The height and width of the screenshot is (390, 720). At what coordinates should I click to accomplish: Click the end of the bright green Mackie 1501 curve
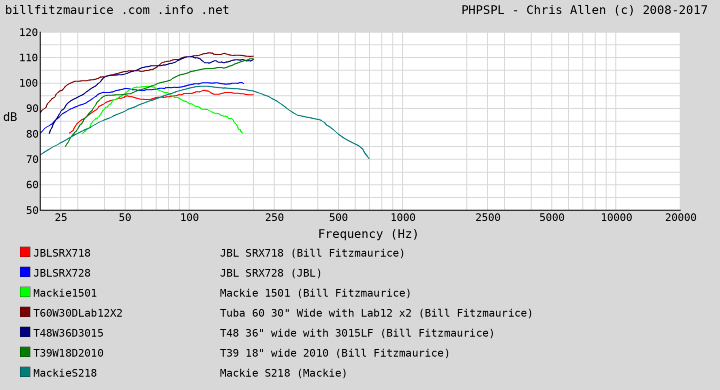(x=242, y=133)
